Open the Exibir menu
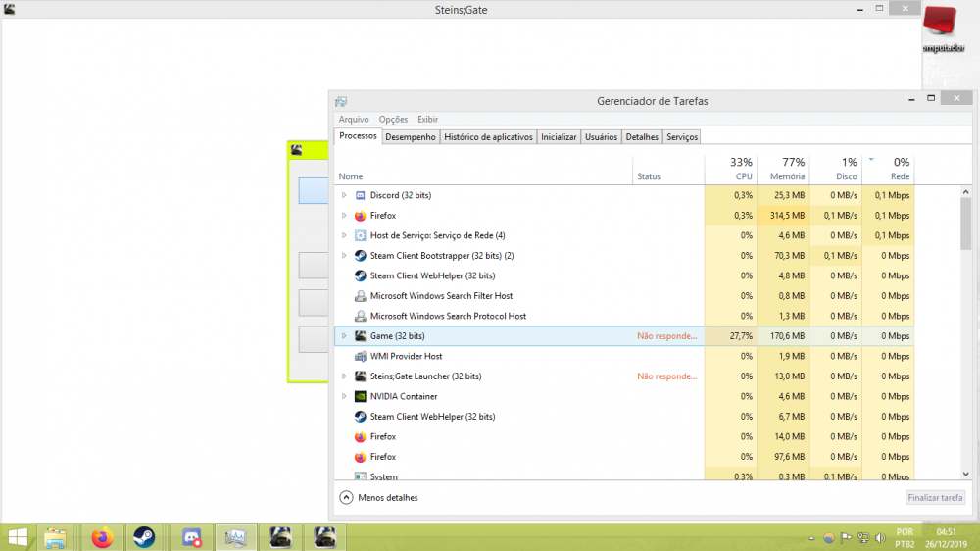The width and height of the screenshot is (980, 551). coord(427,119)
